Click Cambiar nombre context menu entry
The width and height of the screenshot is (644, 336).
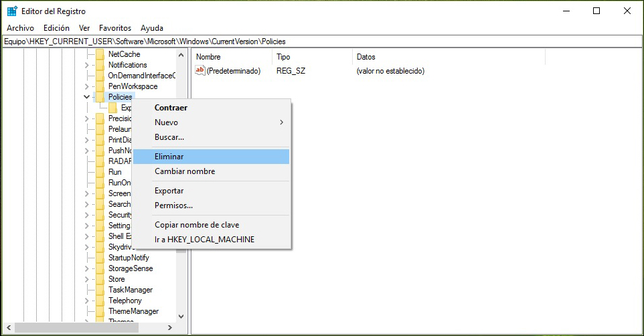pos(185,171)
